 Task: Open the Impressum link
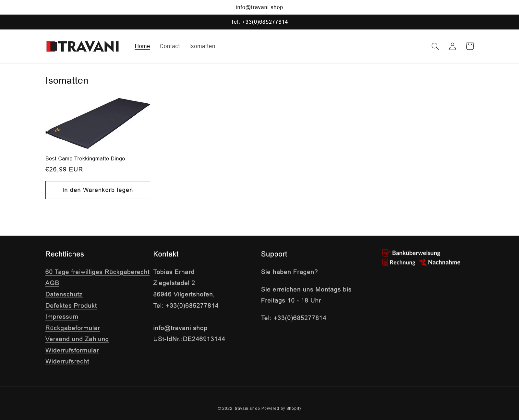[62, 317]
